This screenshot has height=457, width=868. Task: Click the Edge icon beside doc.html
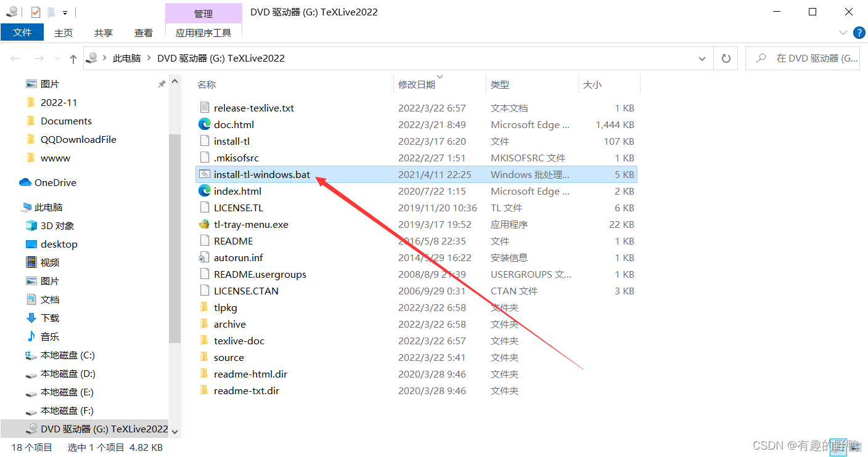coord(205,124)
